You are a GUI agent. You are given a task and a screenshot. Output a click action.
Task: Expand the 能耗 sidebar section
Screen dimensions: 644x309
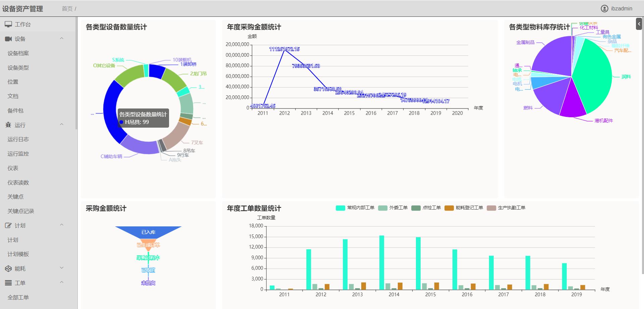coord(61,268)
